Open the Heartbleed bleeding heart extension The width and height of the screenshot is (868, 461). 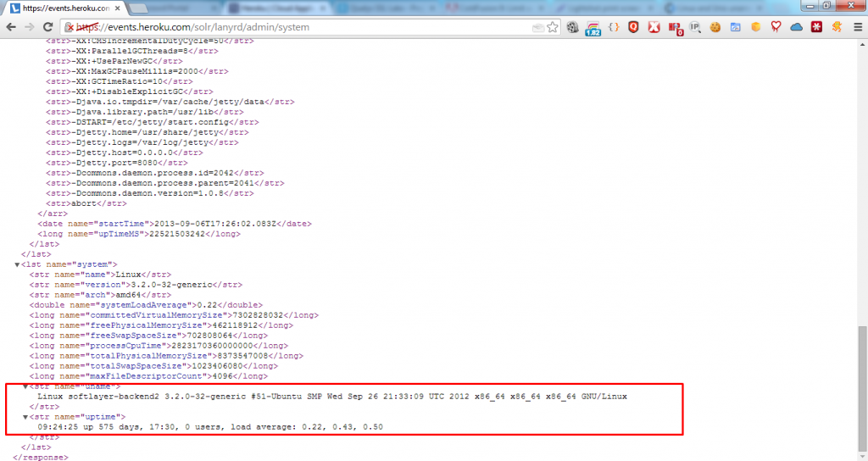[776, 27]
